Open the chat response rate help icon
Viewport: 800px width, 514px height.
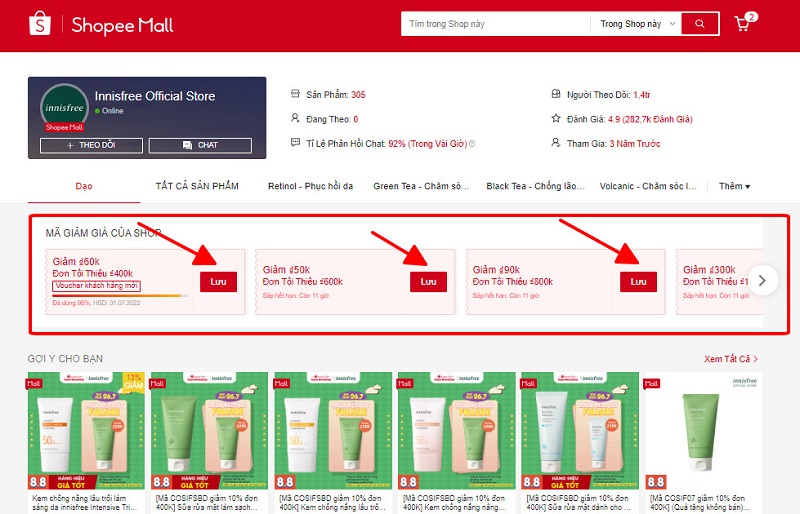[472, 144]
